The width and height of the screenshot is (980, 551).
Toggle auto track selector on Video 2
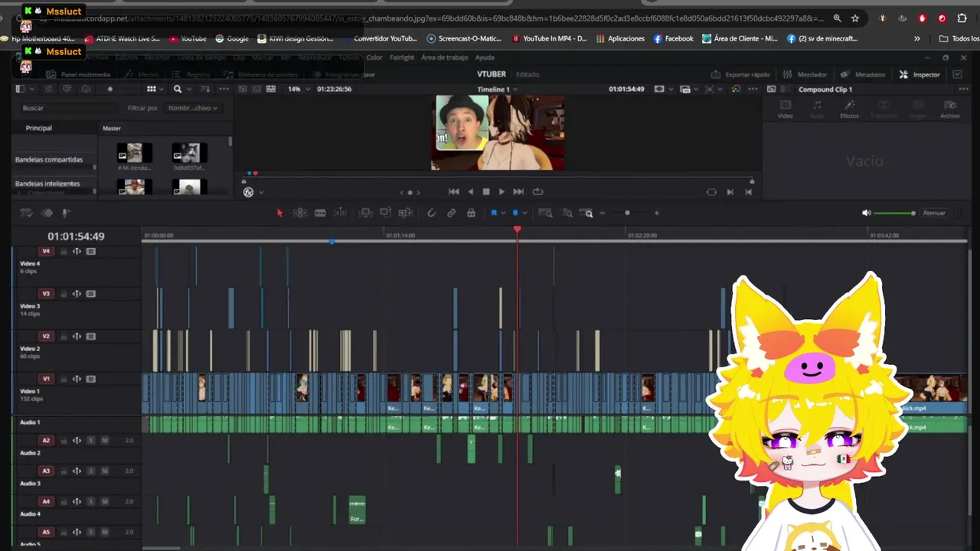77,337
